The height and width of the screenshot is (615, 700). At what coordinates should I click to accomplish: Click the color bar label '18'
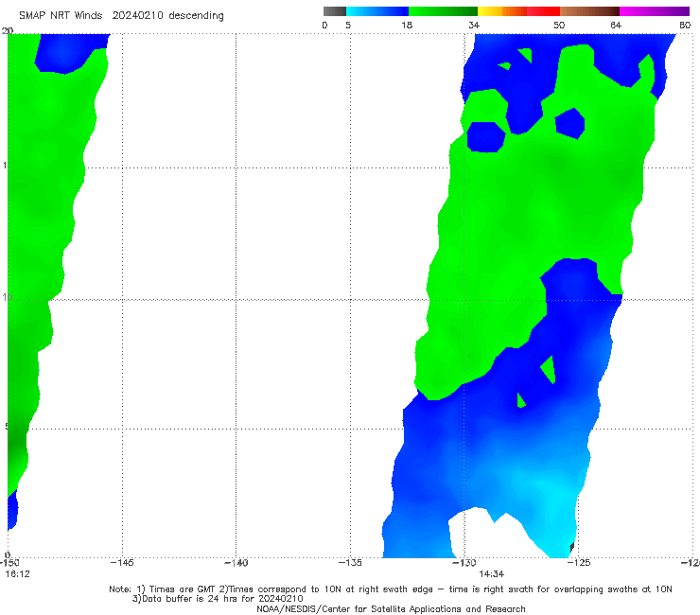pos(407,25)
